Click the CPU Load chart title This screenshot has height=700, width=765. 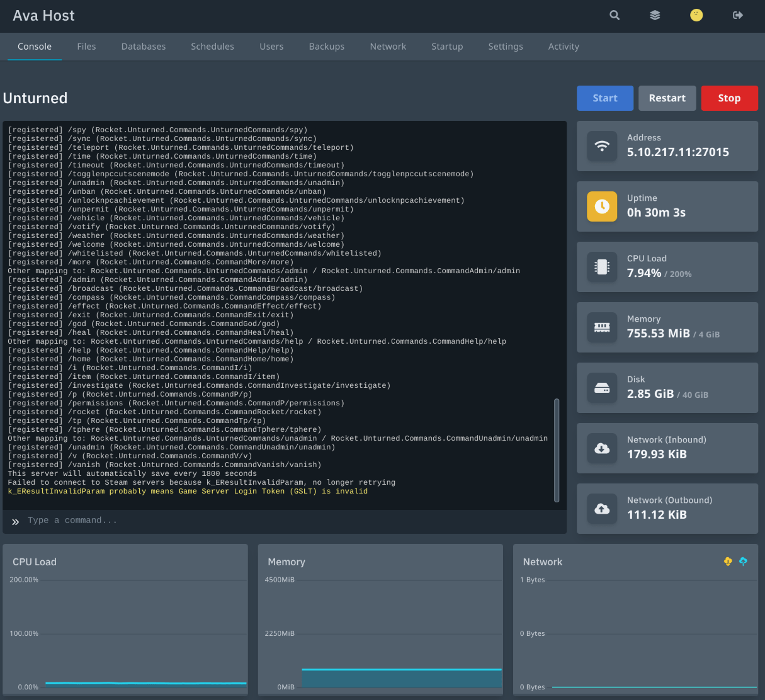click(35, 562)
